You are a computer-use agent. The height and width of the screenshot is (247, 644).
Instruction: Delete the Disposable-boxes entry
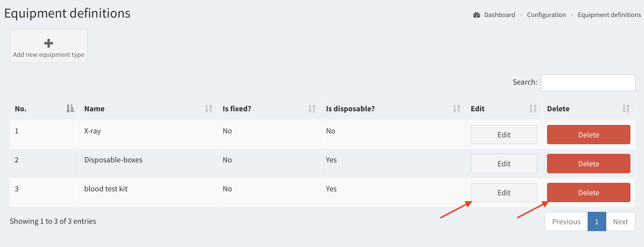click(x=588, y=164)
